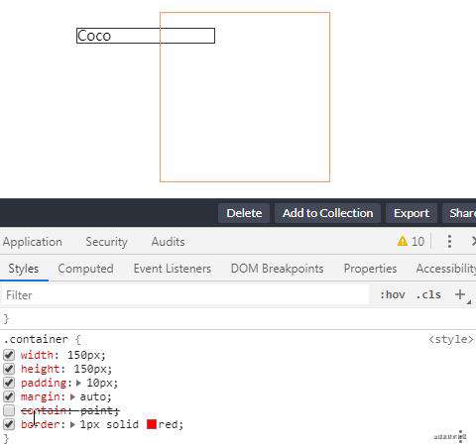476x448 pixels.
Task: Click the Export button
Action: 412,213
